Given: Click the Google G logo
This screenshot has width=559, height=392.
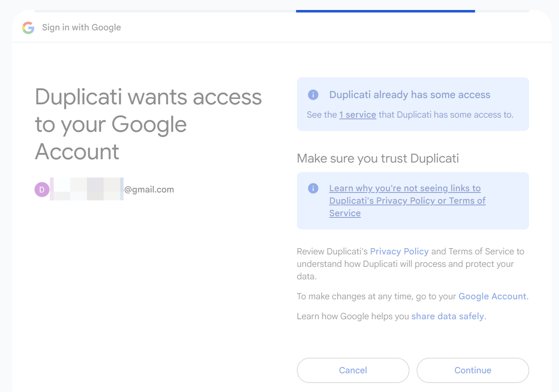Looking at the screenshot, I should tap(28, 27).
